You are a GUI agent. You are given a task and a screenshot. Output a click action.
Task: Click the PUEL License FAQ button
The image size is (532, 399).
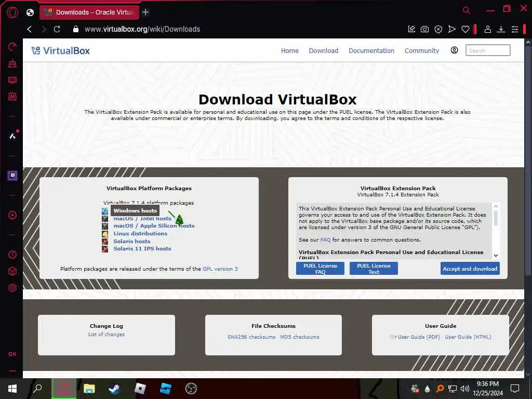(x=320, y=269)
